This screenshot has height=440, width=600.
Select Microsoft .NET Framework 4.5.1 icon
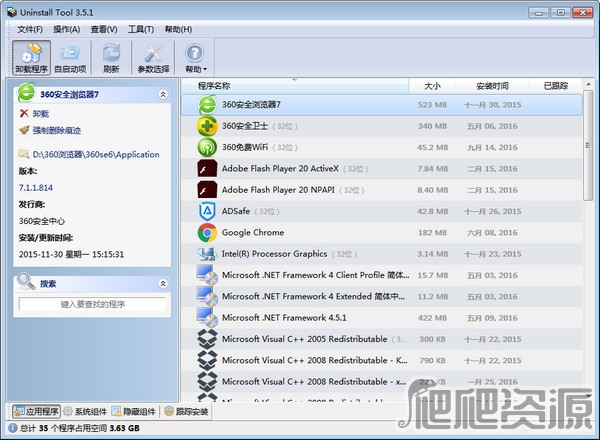pos(207,318)
